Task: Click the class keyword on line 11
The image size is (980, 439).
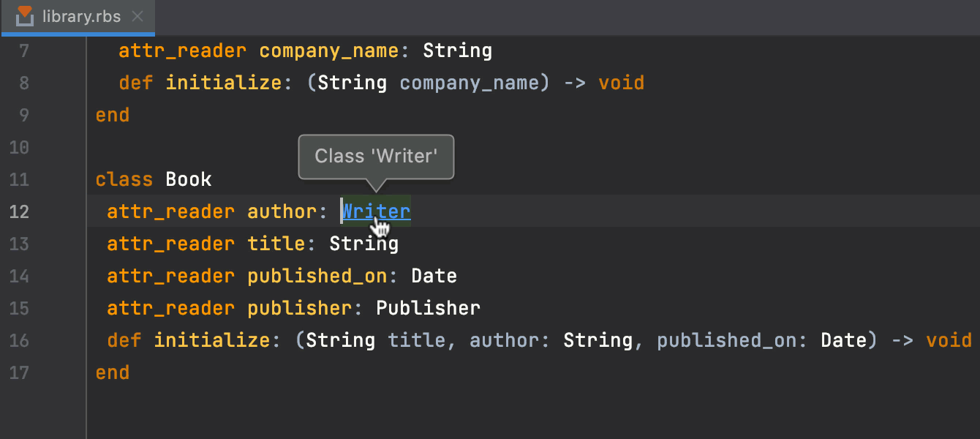Action: [x=124, y=179]
